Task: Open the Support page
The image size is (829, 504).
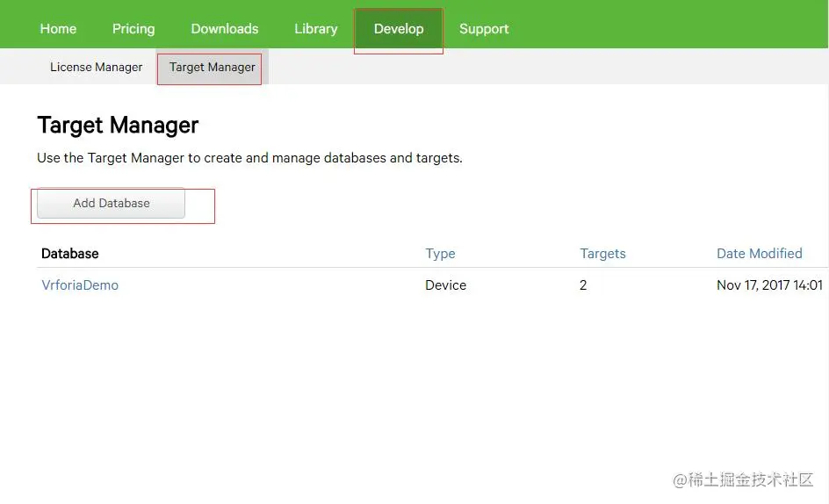Action: (484, 29)
